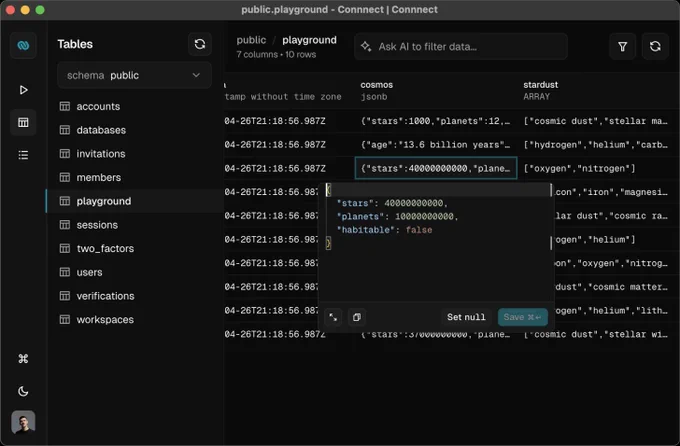680x446 pixels.
Task: Select the table view icon in sidebar
Action: (23, 122)
